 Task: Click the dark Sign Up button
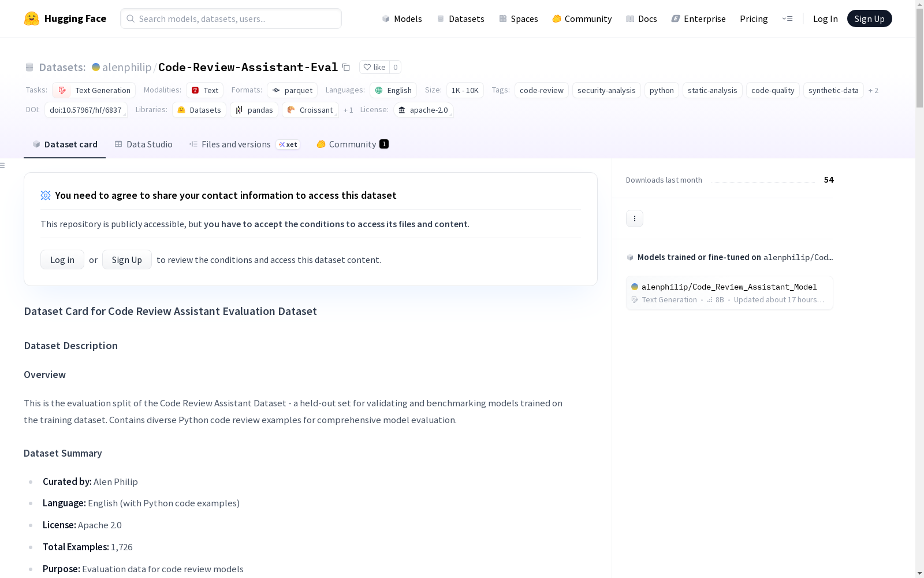[x=869, y=18]
